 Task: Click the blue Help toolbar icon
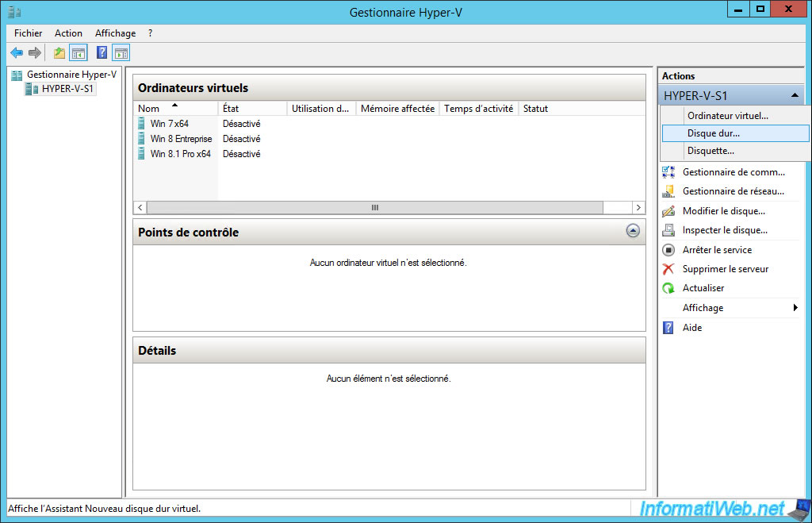(102, 52)
